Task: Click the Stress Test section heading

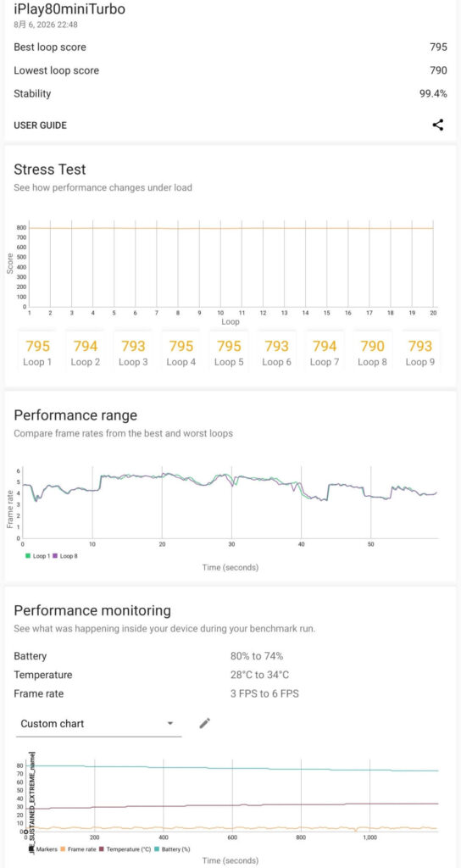Action: [50, 169]
